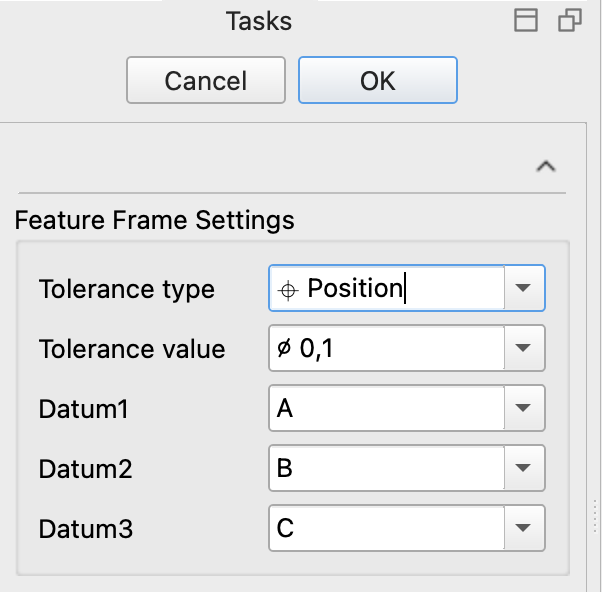Click the position crosshair symbol icon
The image size is (602, 592).
click(289, 290)
